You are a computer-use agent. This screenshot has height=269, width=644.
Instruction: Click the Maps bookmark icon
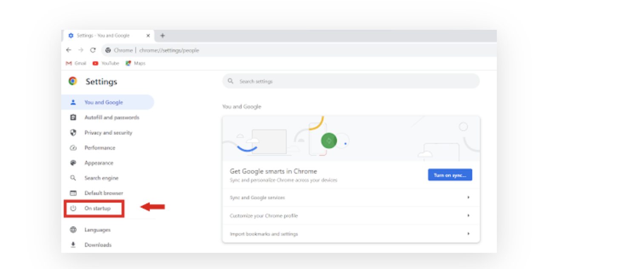(128, 63)
